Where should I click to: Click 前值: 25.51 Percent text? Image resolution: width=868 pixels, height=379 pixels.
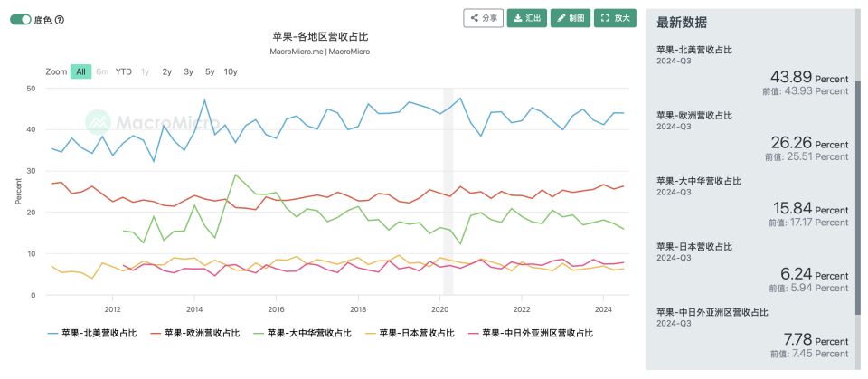click(808, 156)
